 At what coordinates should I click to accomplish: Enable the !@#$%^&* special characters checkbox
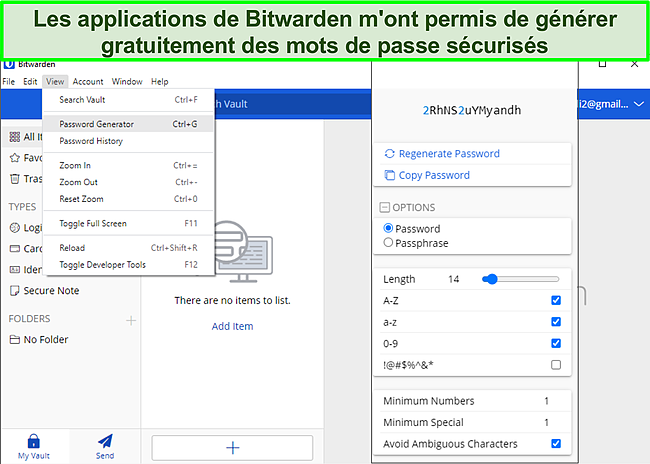556,365
